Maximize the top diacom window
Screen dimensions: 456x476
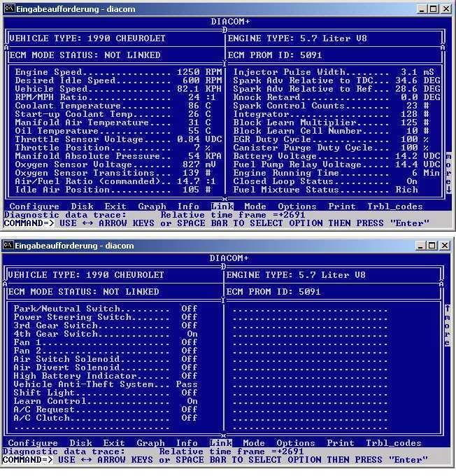click(x=434, y=9)
